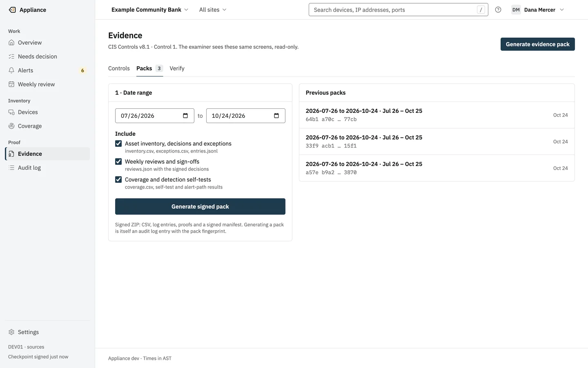Open previous pack with fingerprint a57e b9a2
588x368 pixels.
click(437, 168)
